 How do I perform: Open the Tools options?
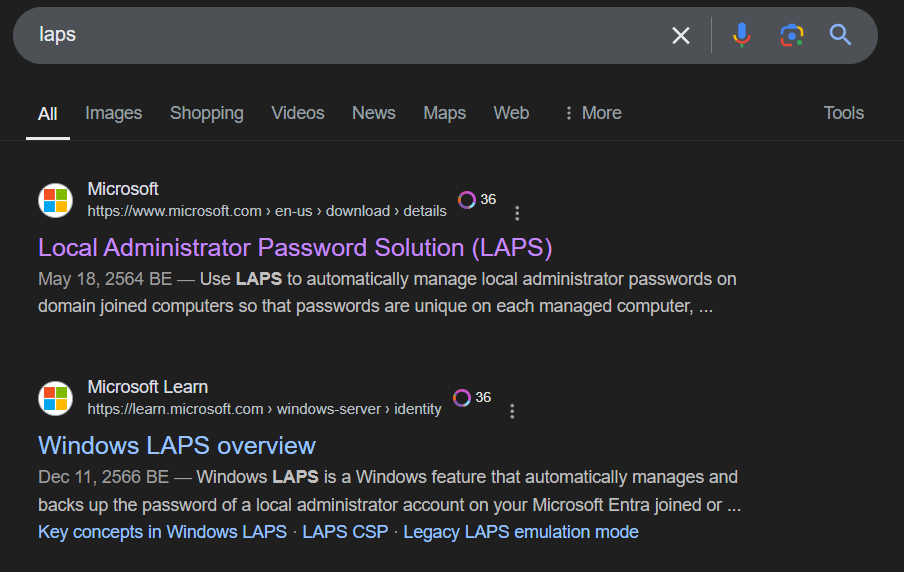coord(843,113)
